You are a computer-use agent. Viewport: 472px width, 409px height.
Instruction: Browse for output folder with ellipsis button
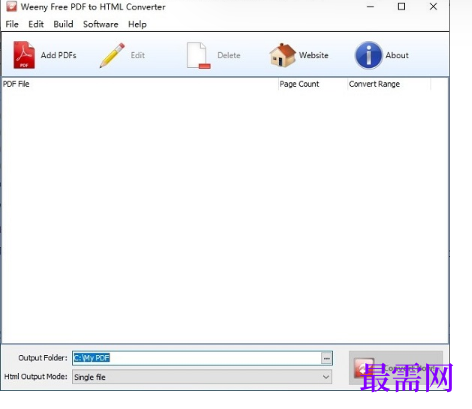(x=327, y=358)
